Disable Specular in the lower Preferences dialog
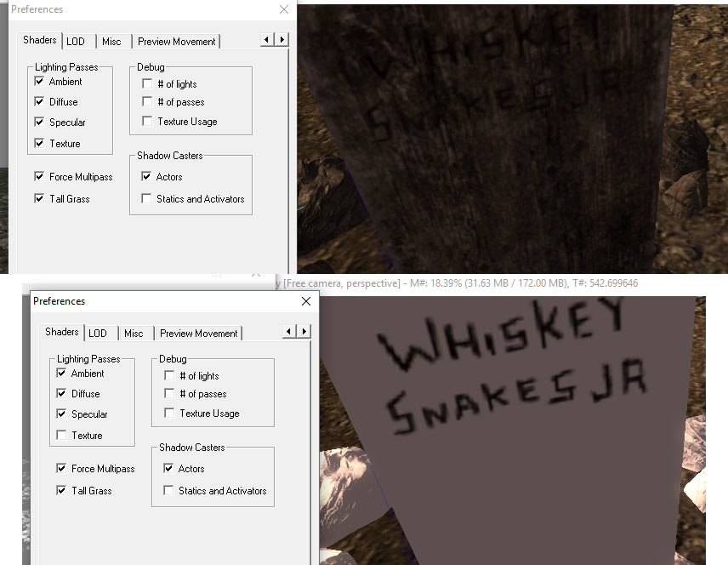The image size is (728, 565). click(x=61, y=414)
